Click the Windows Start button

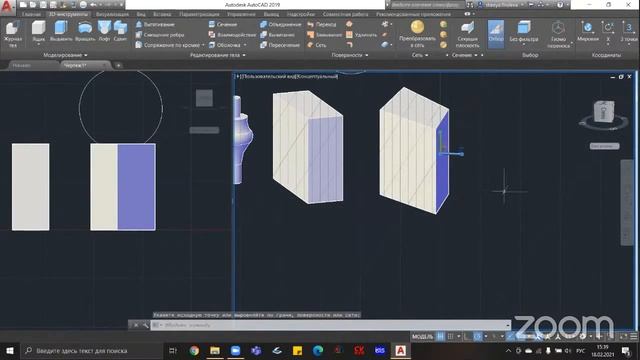click(10, 351)
